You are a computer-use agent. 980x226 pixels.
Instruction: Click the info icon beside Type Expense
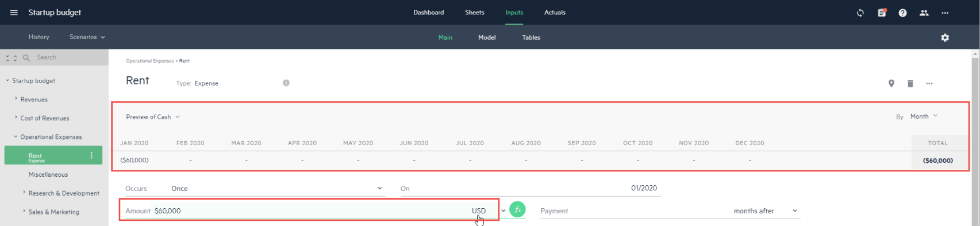[286, 83]
